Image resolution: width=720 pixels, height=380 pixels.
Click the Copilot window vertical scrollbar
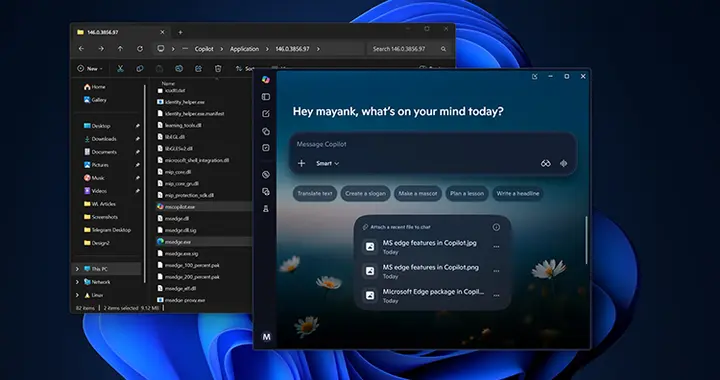[x=586, y=240]
